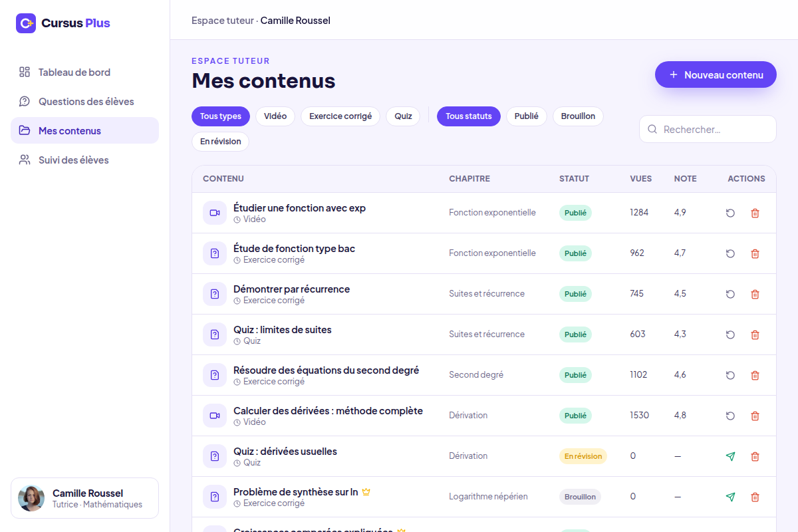Publish Problème de synthèse sur ln
Viewport: 798px width, 532px height.
point(730,497)
